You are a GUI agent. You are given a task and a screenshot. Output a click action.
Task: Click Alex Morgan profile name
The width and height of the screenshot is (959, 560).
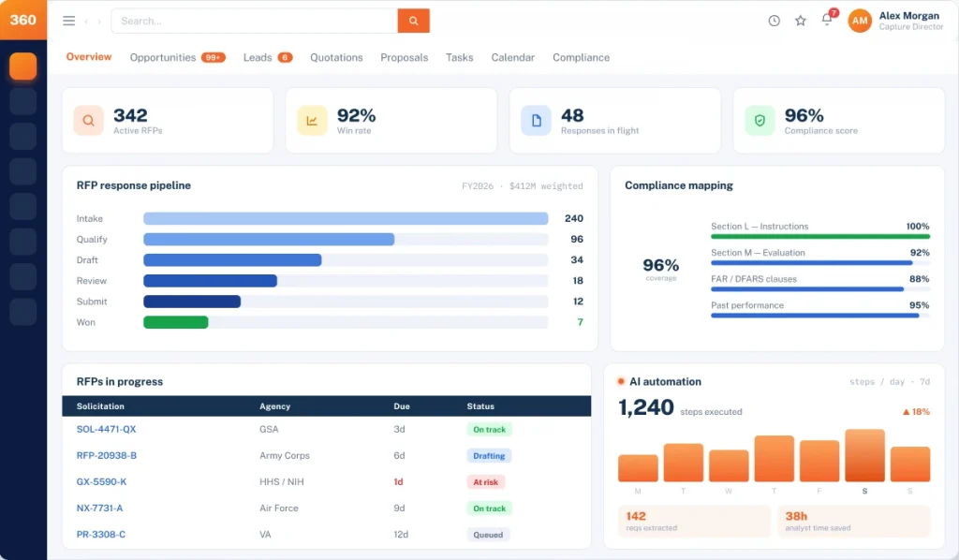point(908,16)
